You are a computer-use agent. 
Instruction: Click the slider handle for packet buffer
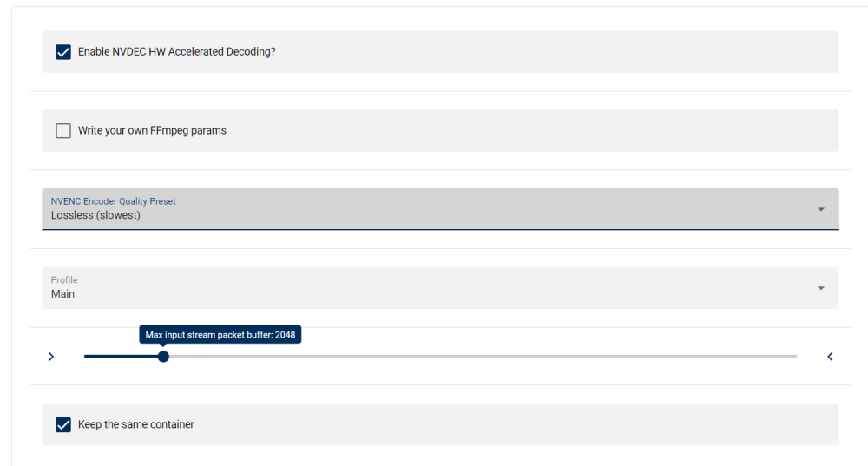(163, 357)
